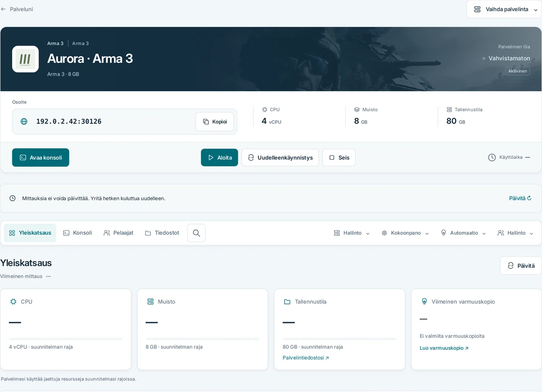Click the Käyttöaika clock icon

click(492, 157)
